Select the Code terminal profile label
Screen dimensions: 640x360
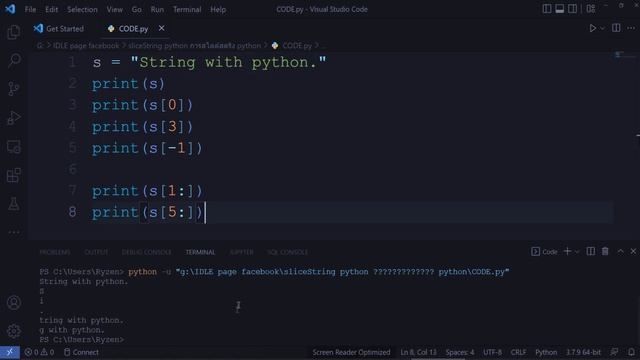[x=544, y=251]
